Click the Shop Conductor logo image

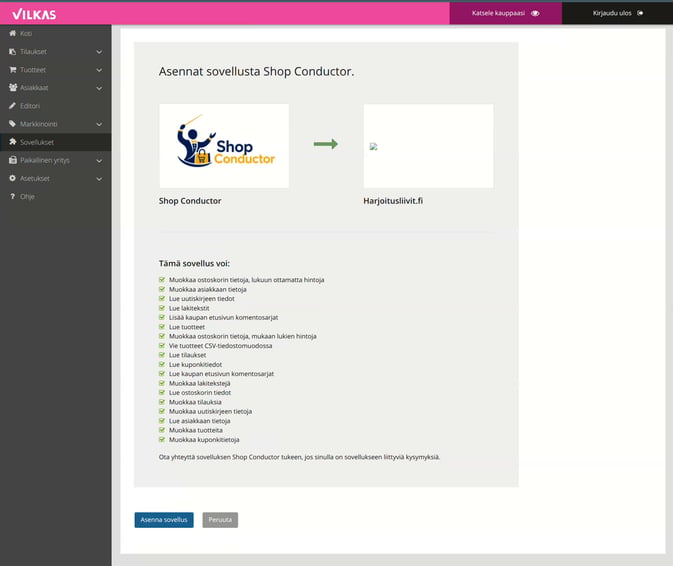point(224,146)
